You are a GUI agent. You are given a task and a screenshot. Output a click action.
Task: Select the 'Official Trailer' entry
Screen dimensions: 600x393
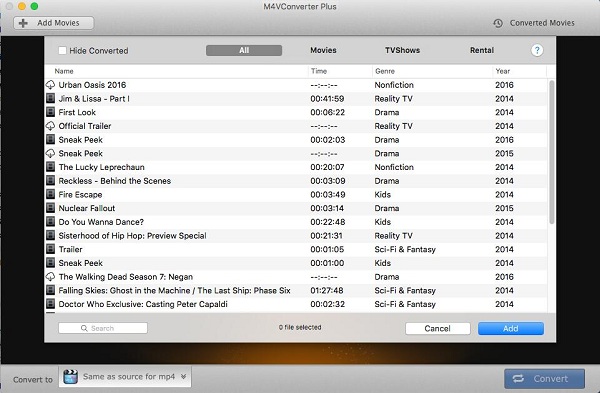click(296, 126)
